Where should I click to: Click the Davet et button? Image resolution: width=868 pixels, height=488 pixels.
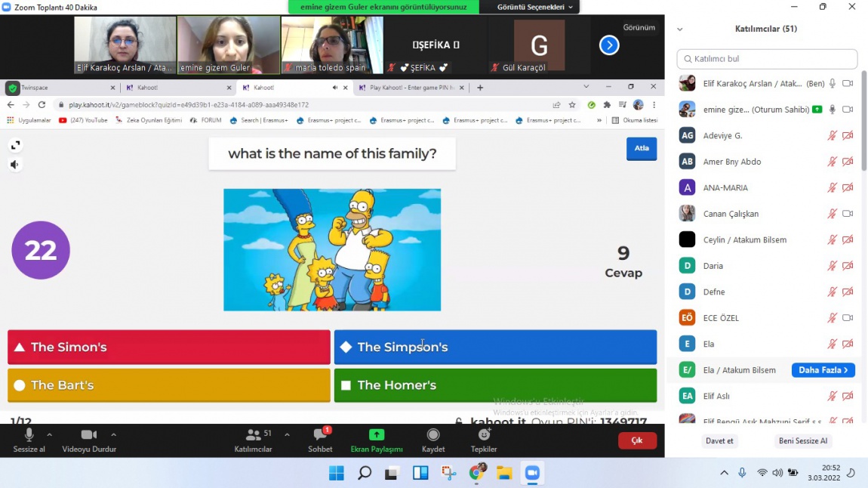719,441
